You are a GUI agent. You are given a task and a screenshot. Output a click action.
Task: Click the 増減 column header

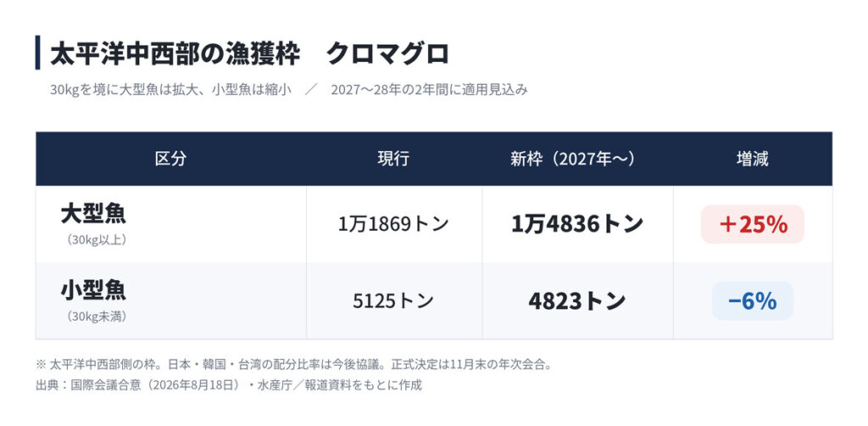coord(753,159)
